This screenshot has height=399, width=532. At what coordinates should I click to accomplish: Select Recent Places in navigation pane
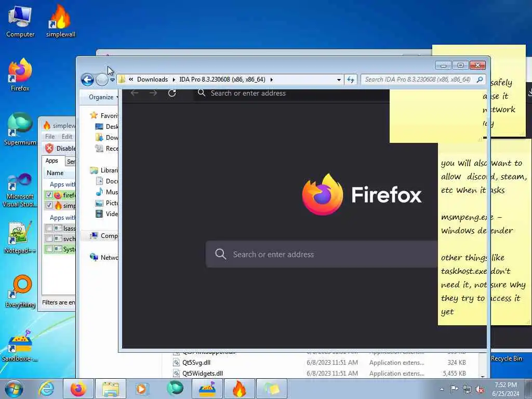(x=107, y=148)
